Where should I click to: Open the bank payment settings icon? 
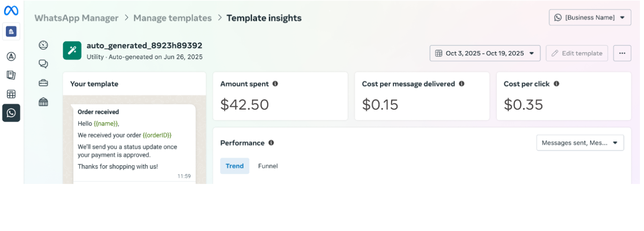tap(43, 102)
